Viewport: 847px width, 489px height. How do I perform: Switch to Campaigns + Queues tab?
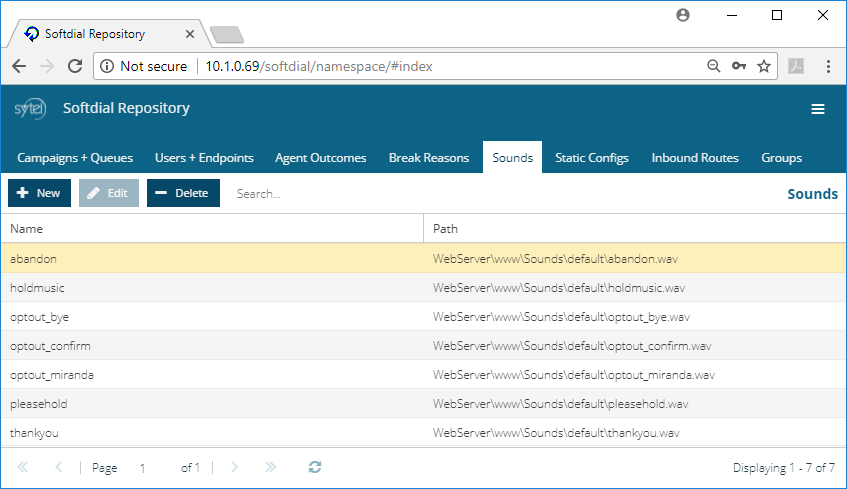click(75, 158)
